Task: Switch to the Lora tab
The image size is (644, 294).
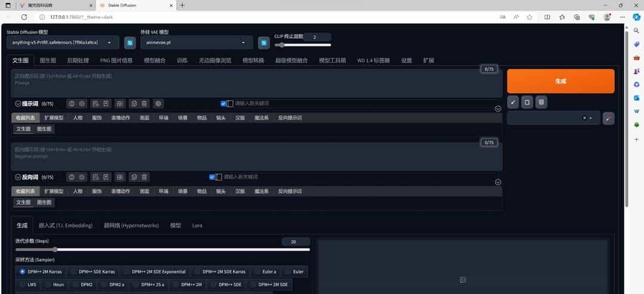Action: tap(197, 225)
